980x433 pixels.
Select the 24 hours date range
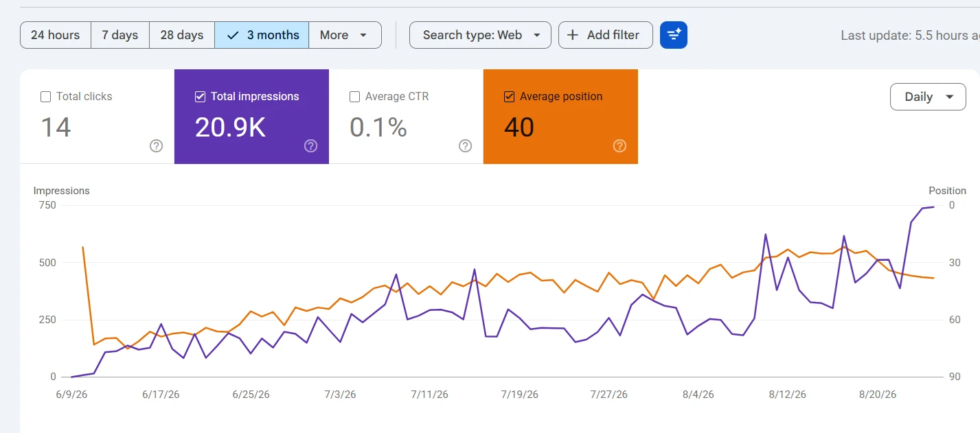56,35
